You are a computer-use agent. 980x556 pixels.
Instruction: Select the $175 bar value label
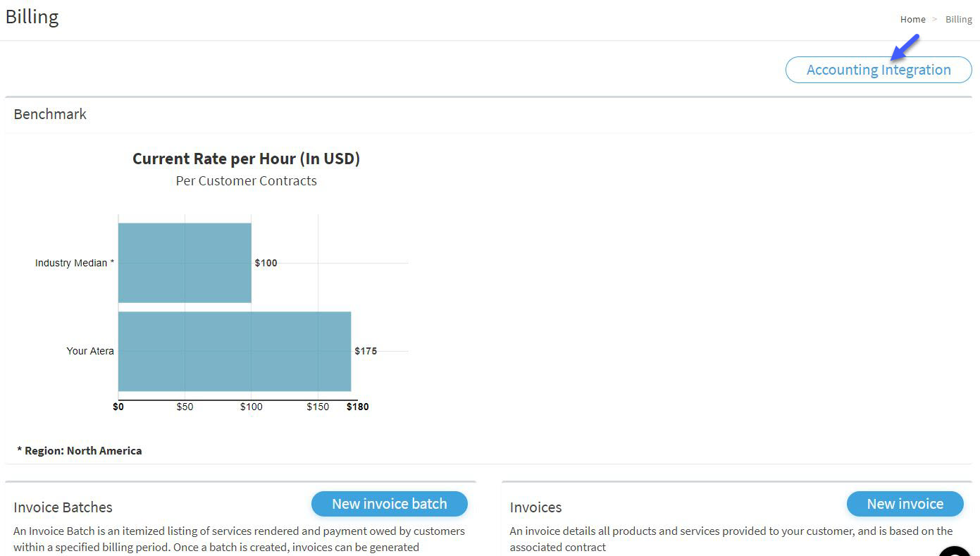pos(366,351)
